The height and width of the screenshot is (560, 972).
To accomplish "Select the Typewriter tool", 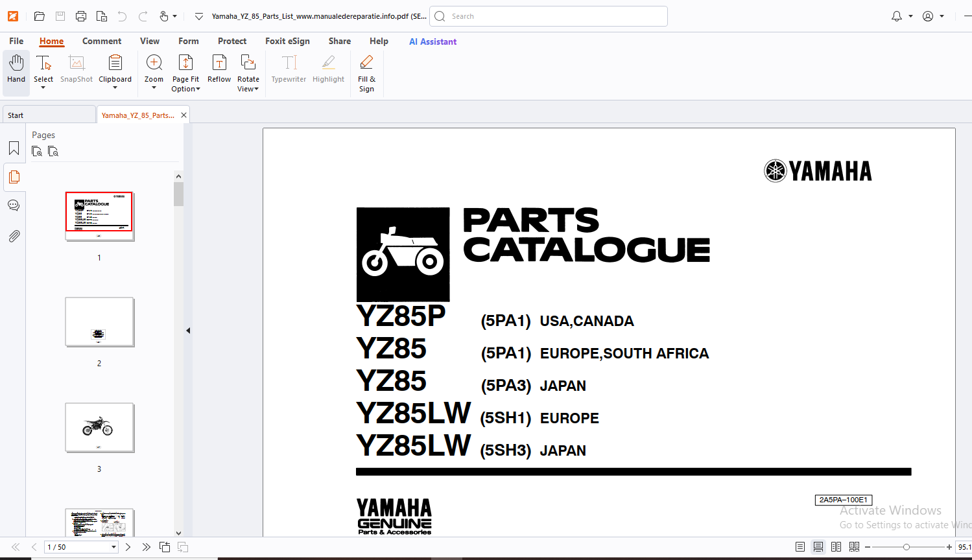I will pyautogui.click(x=289, y=69).
